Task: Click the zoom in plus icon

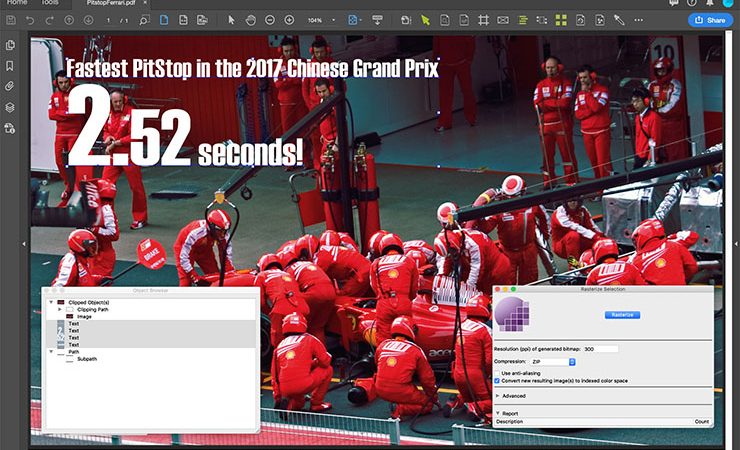Action: (x=289, y=20)
